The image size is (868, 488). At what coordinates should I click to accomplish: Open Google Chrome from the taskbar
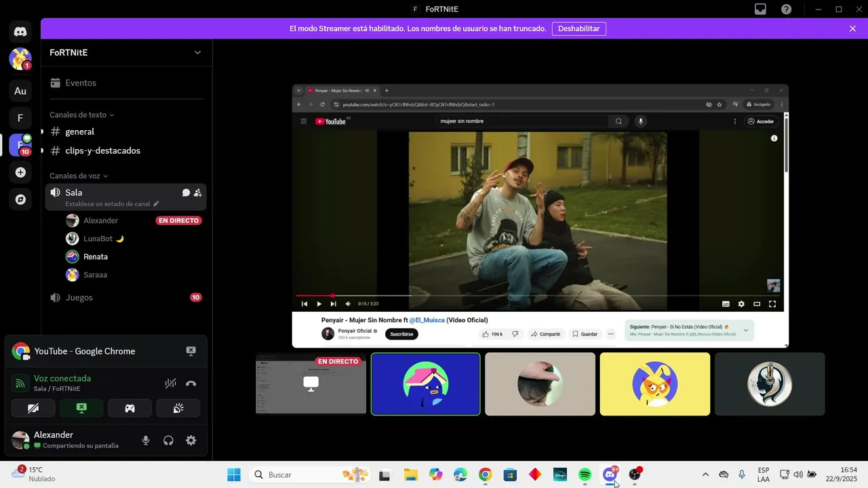coord(485,474)
